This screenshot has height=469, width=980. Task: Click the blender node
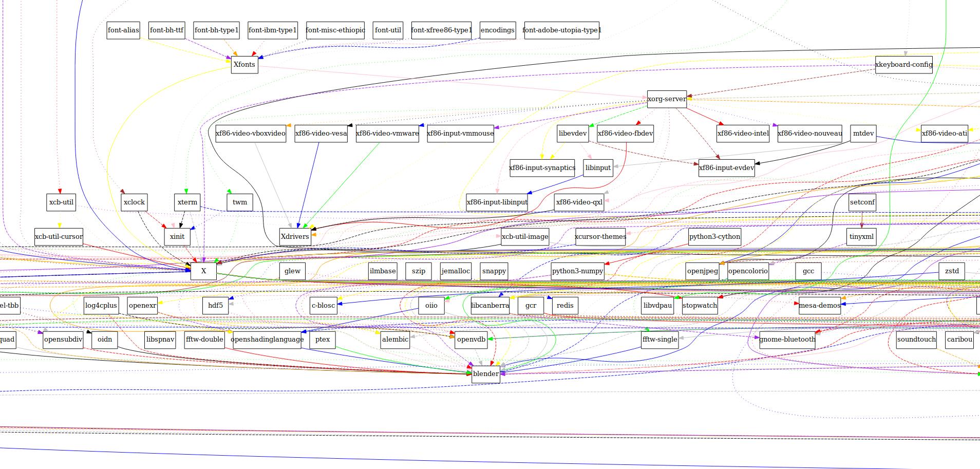[485, 374]
